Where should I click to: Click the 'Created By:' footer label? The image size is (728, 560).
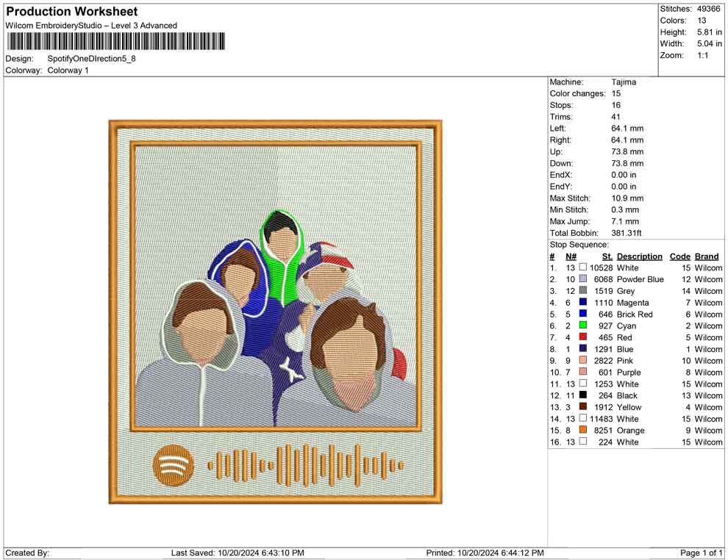pyautogui.click(x=27, y=553)
